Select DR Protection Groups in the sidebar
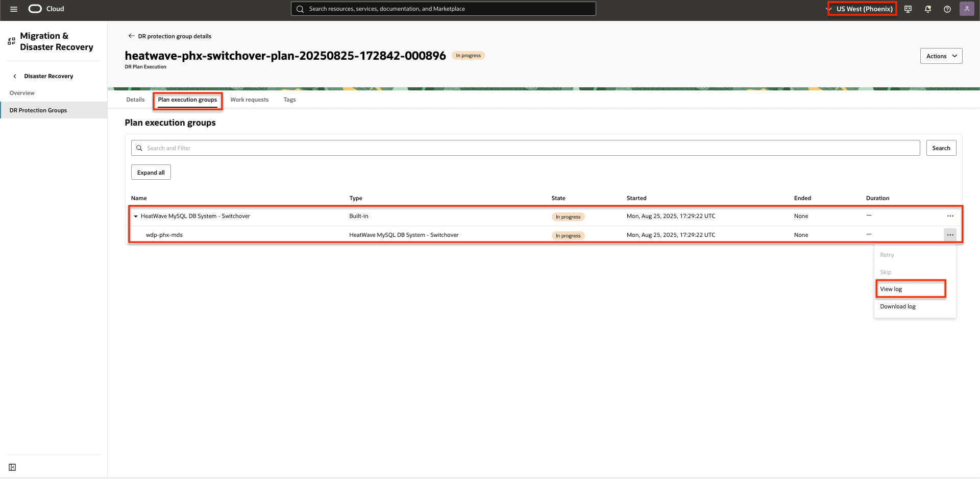 pyautogui.click(x=54, y=110)
